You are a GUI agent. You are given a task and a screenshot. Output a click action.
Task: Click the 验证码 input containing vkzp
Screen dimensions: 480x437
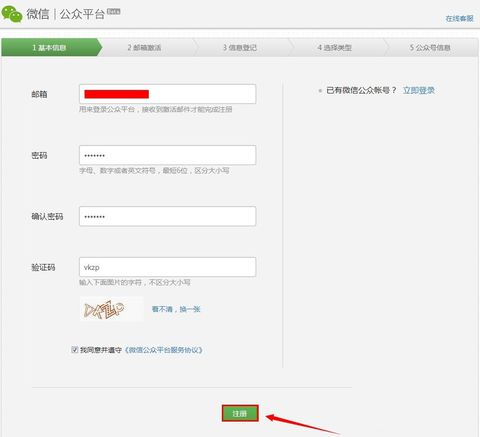(x=167, y=267)
